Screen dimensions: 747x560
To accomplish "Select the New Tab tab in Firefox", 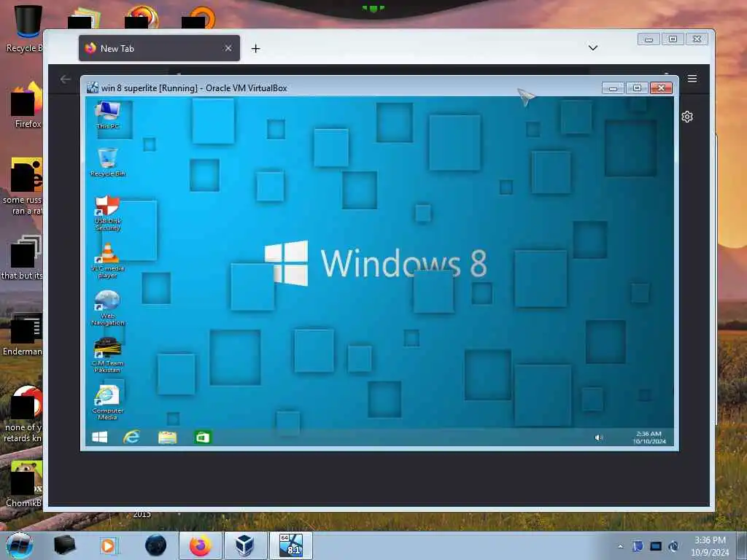I will pyautogui.click(x=159, y=48).
